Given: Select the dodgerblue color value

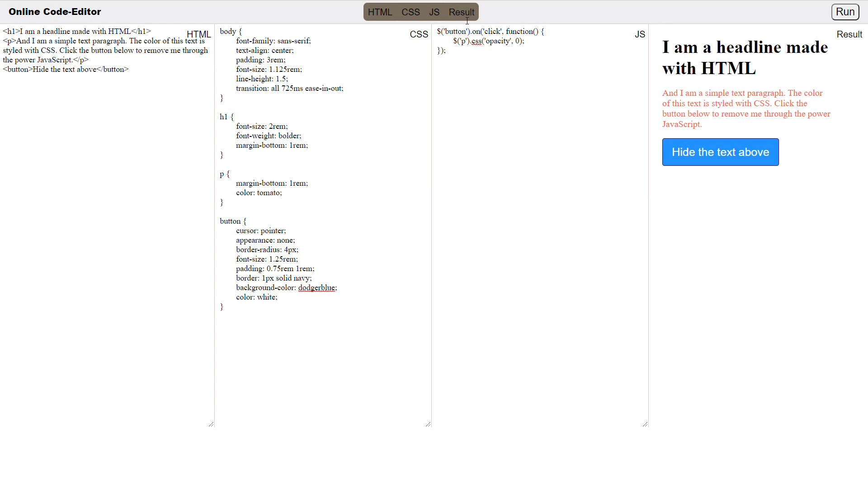Looking at the screenshot, I should point(316,288).
